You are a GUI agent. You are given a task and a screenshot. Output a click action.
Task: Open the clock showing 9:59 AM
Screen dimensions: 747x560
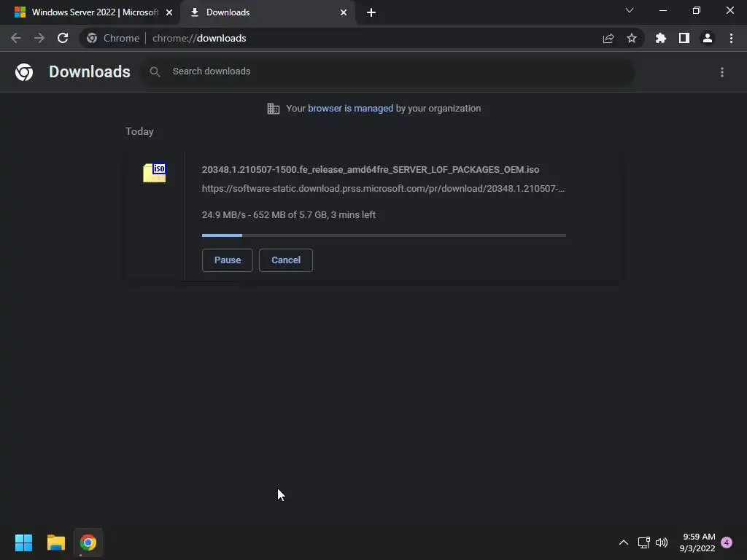pyautogui.click(x=697, y=542)
